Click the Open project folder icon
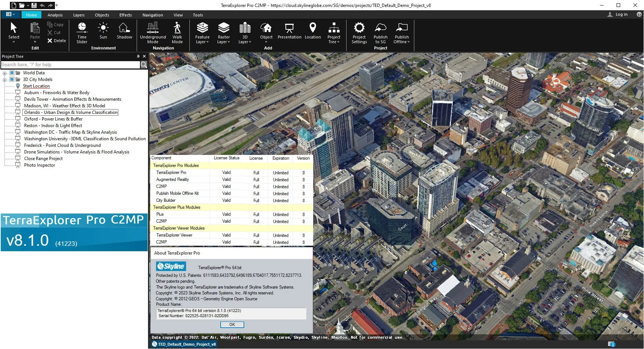Screen dimensions: 644x349 22,5
